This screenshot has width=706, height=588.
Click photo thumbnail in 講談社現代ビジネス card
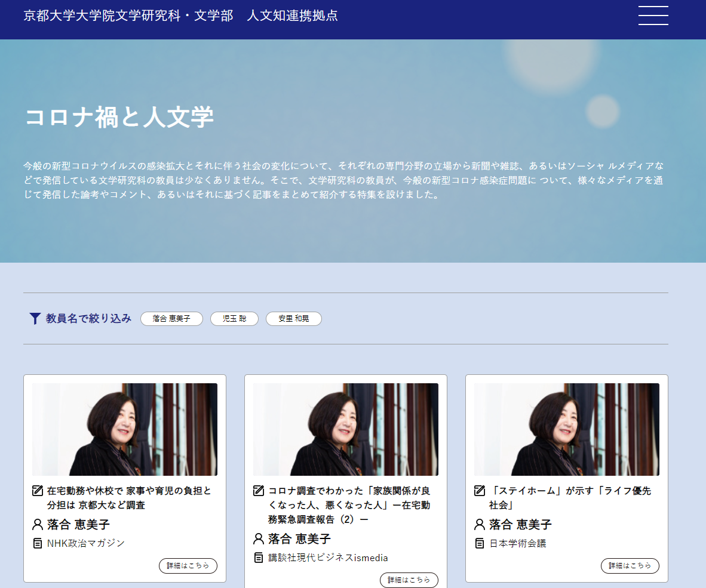(346, 429)
